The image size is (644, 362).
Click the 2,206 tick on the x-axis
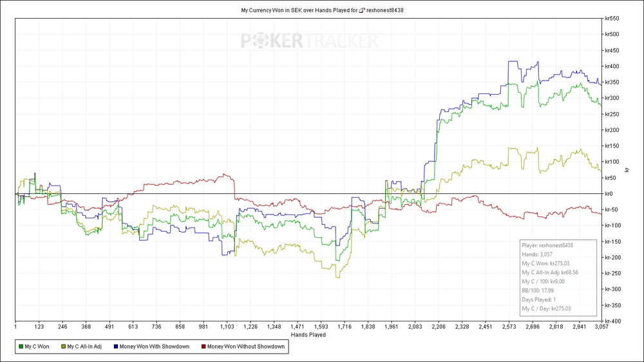click(438, 327)
